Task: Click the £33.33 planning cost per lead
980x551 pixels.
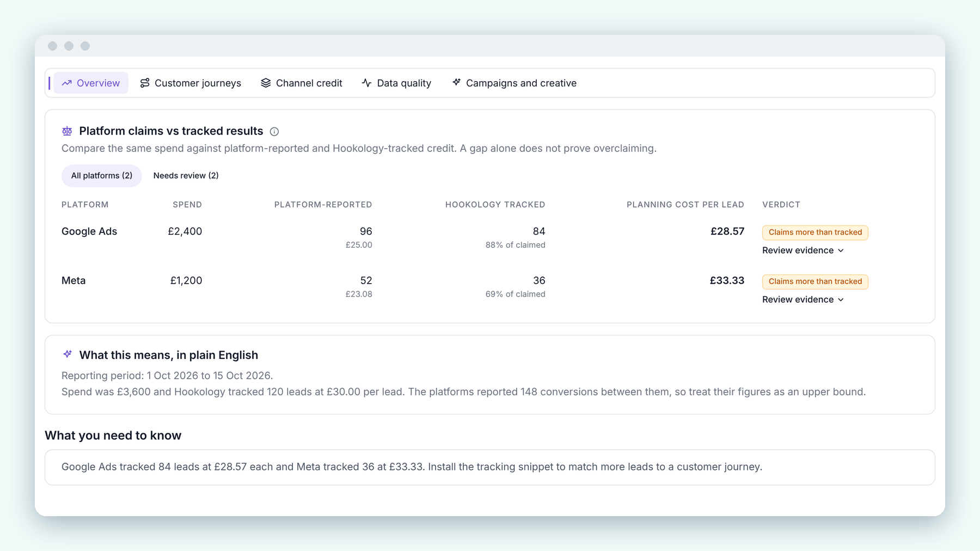Action: click(x=727, y=280)
